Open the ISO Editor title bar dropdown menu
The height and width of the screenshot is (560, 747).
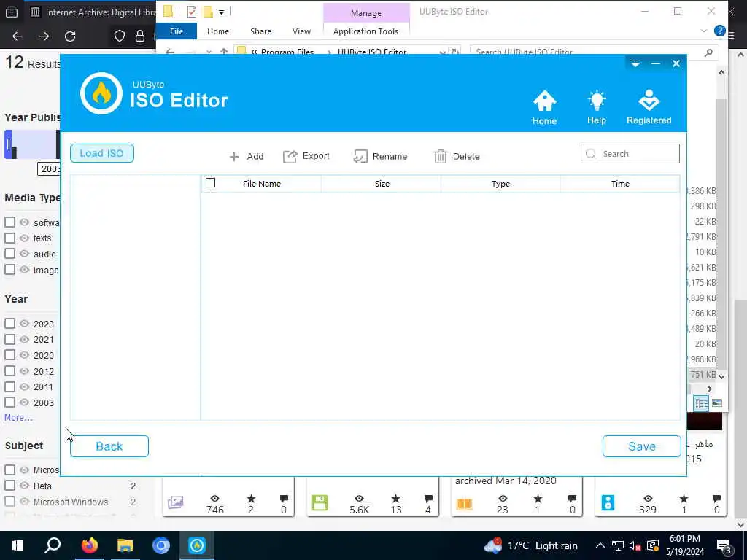tap(635, 63)
